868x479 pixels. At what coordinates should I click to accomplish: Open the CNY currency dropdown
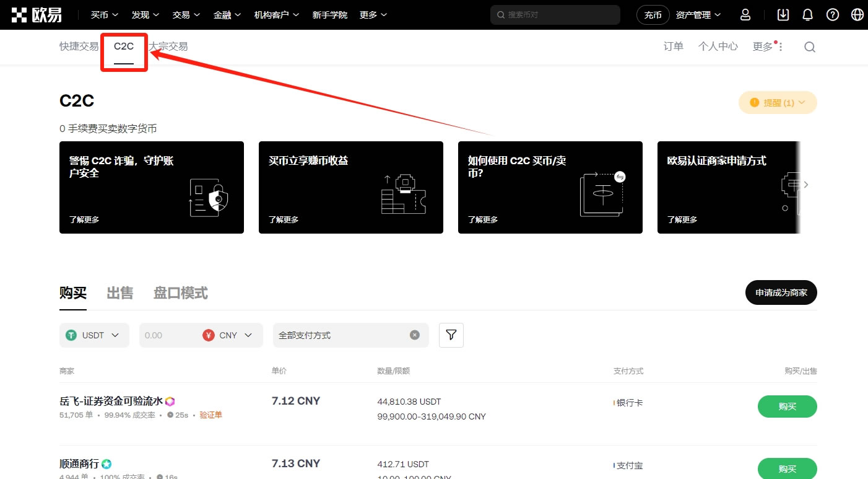(228, 335)
